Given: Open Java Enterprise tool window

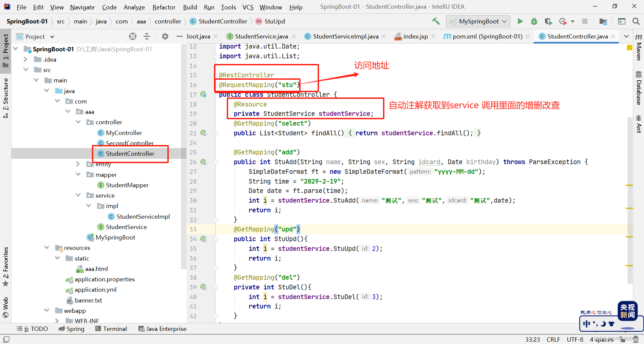Looking at the screenshot, I should click(x=162, y=329).
